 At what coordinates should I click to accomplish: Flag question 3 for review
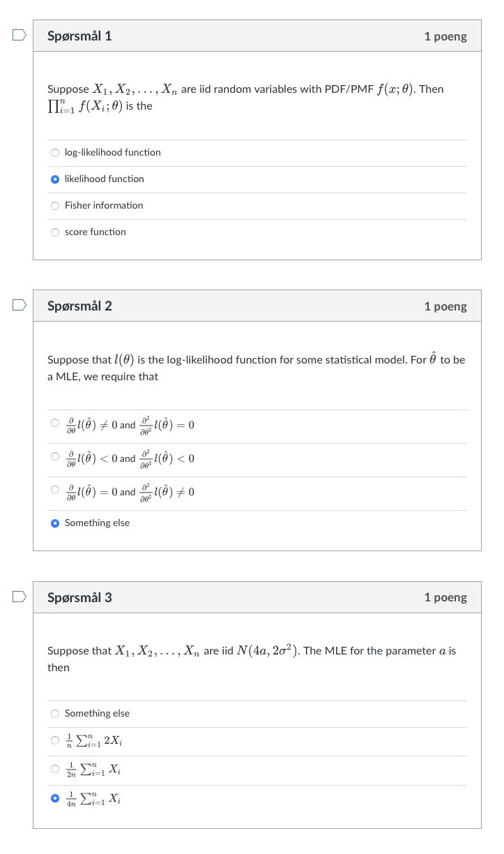click(x=19, y=595)
